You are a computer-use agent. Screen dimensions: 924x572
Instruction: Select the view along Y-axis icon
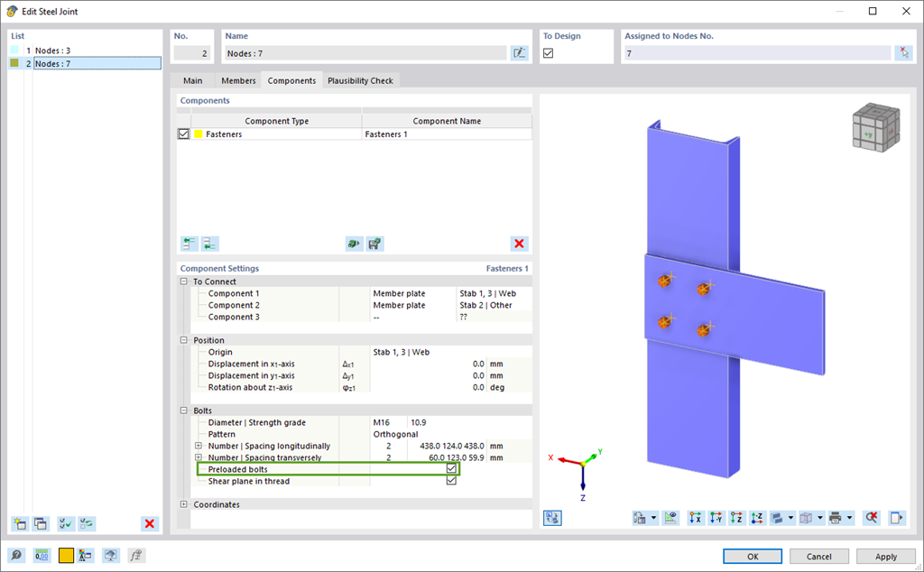pos(716,518)
